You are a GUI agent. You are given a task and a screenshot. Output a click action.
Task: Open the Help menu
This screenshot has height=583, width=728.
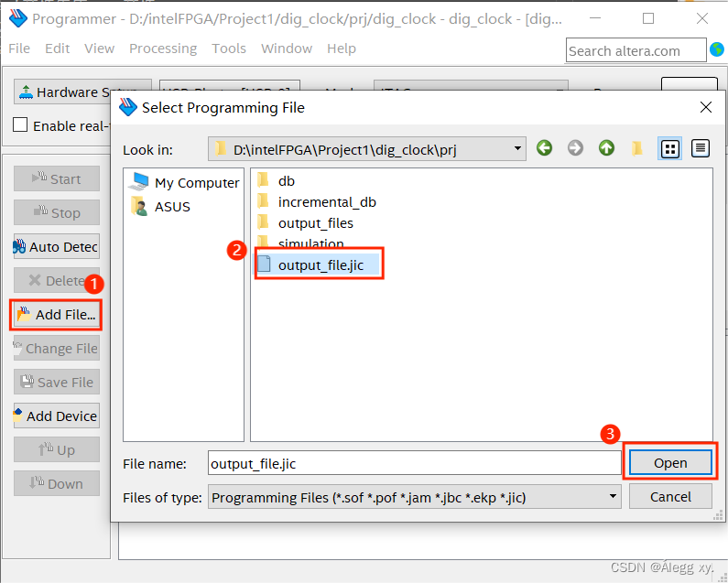[342, 49]
